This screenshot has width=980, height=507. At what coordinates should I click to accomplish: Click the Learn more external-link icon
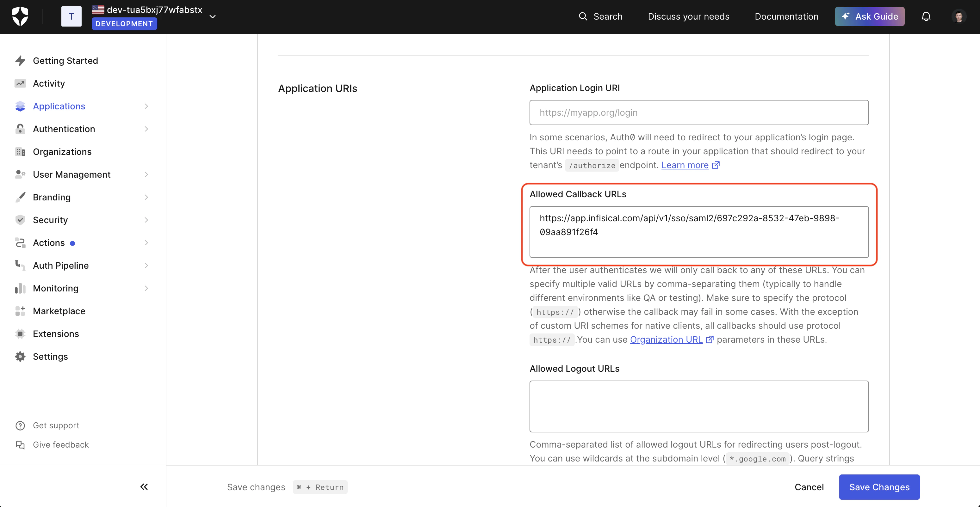coord(716,165)
